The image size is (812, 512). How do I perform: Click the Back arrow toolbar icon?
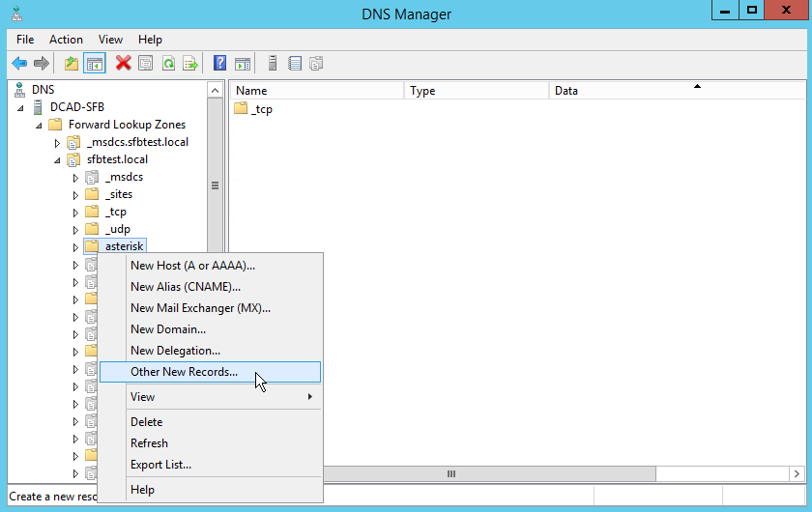click(19, 64)
